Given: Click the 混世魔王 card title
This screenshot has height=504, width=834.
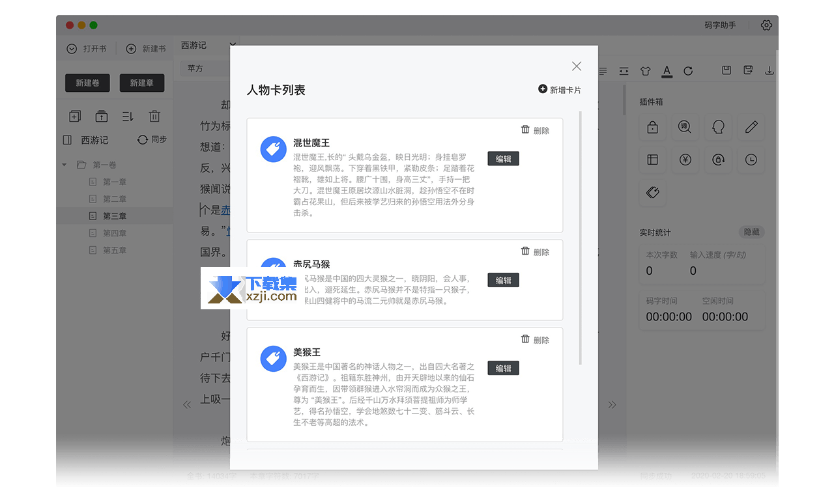Looking at the screenshot, I should point(311,143).
